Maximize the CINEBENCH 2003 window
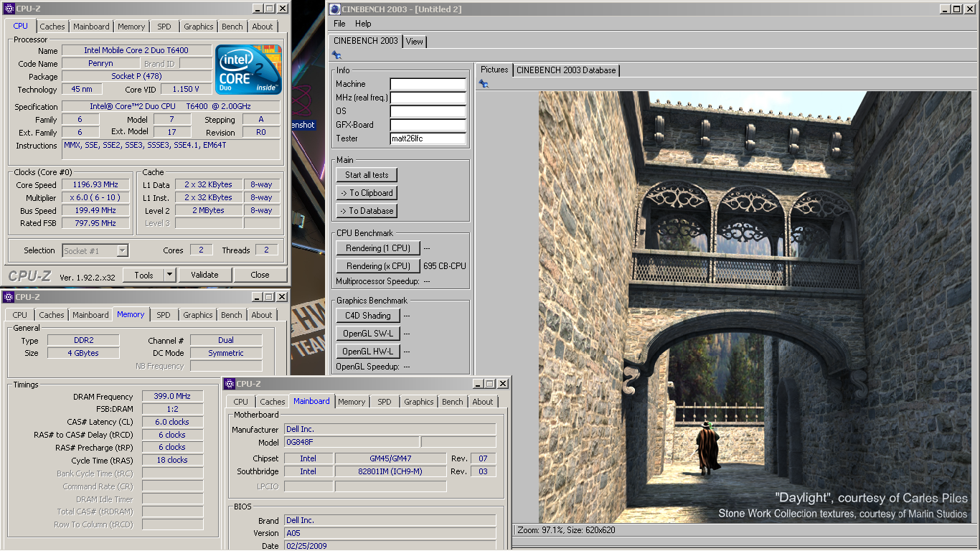This screenshot has height=551, width=980. (x=958, y=9)
